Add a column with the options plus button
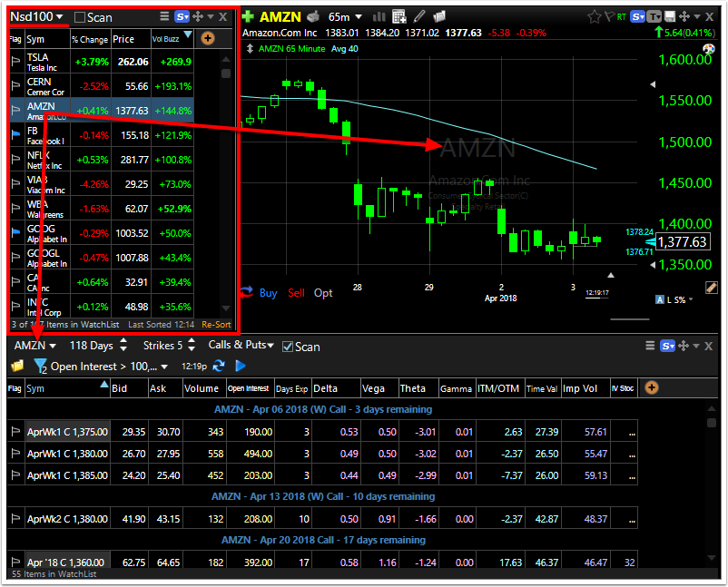Viewport: 728px width, 587px height. 652,388
